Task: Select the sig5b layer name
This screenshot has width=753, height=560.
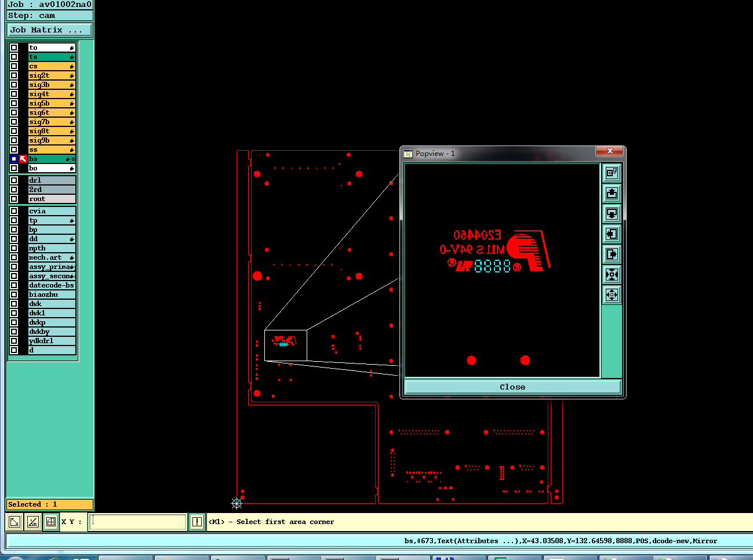Action: point(52,103)
